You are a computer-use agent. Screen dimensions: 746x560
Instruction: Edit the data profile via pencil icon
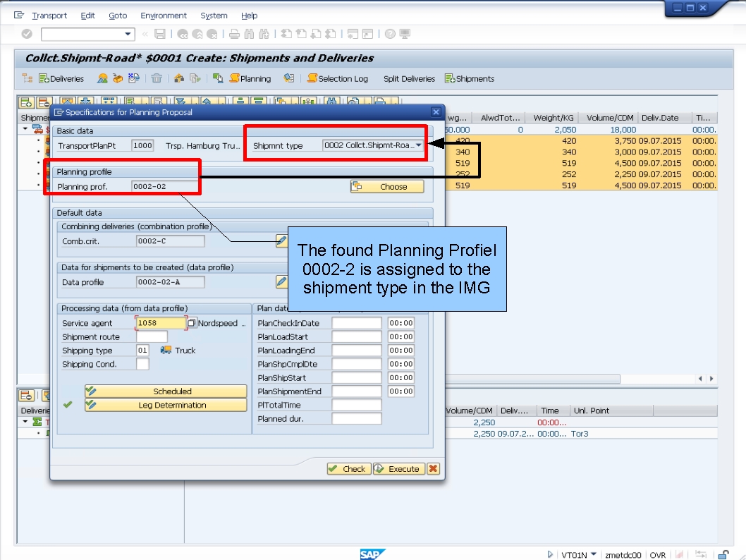281,281
